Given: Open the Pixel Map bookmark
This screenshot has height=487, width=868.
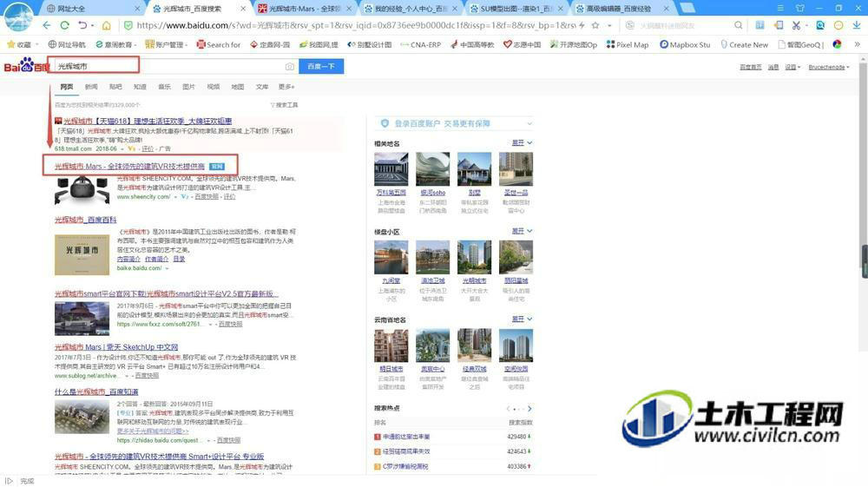Looking at the screenshot, I should coord(628,45).
